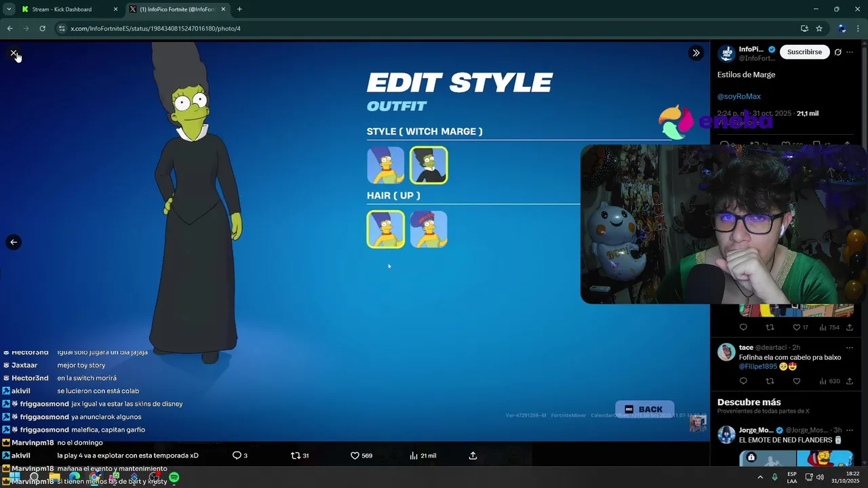Image resolution: width=868 pixels, height=488 pixels.
Task: Repost the photo tweet showing 31 reposts
Action: pyautogui.click(x=300, y=455)
